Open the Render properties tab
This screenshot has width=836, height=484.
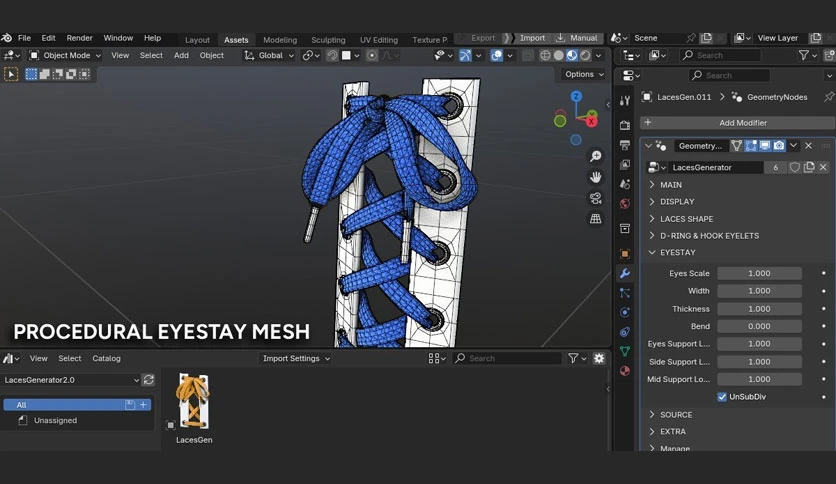pos(625,125)
